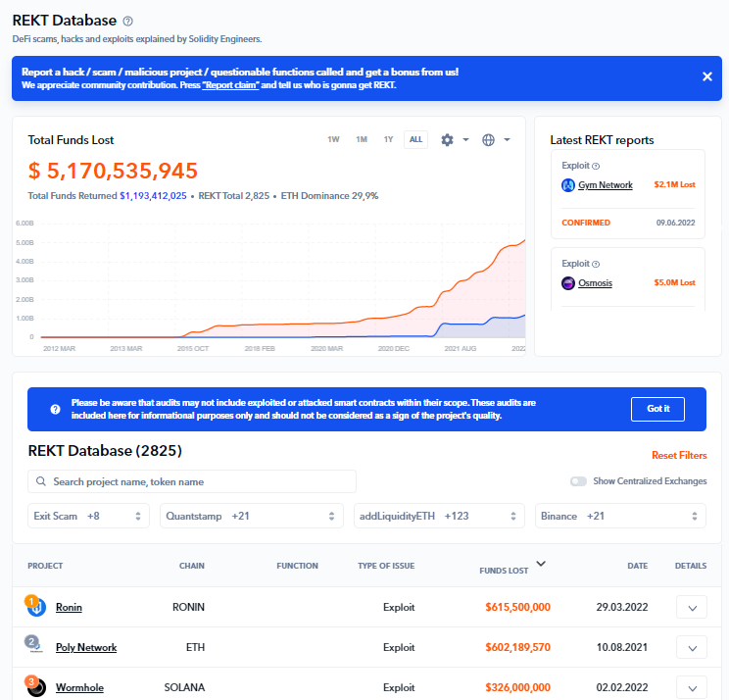Click the Osmosis logo icon

[x=568, y=282]
